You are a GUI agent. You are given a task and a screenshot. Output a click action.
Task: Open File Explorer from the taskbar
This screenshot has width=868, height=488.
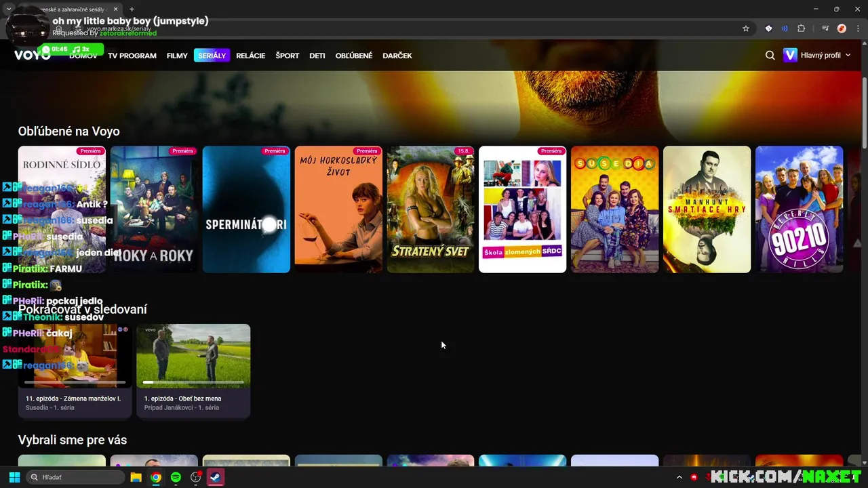tap(136, 477)
